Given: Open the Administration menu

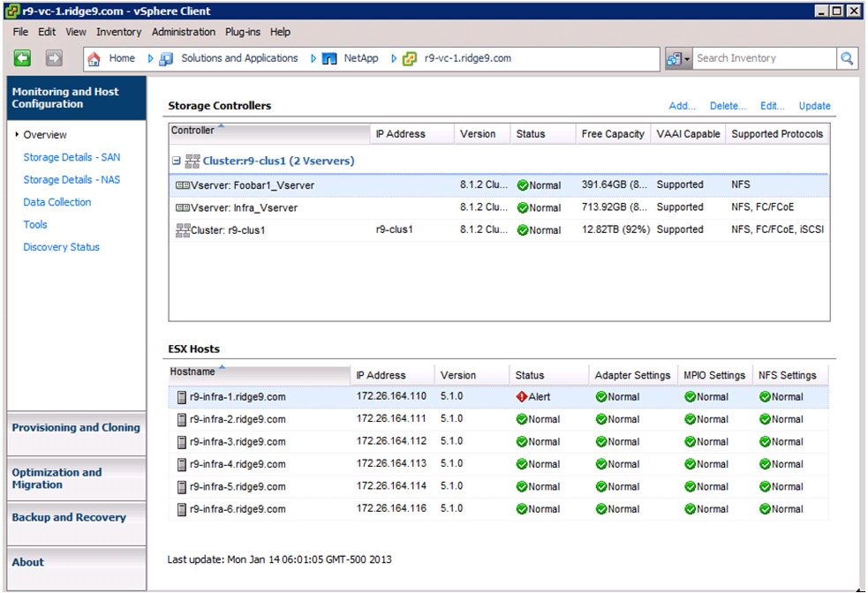Looking at the screenshot, I should pyautogui.click(x=184, y=32).
